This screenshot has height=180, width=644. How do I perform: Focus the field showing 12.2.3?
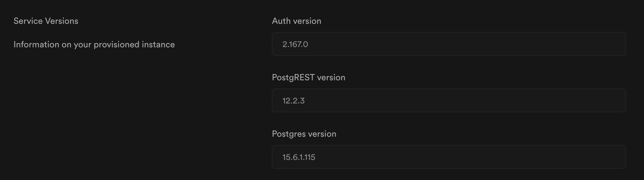[x=449, y=100]
